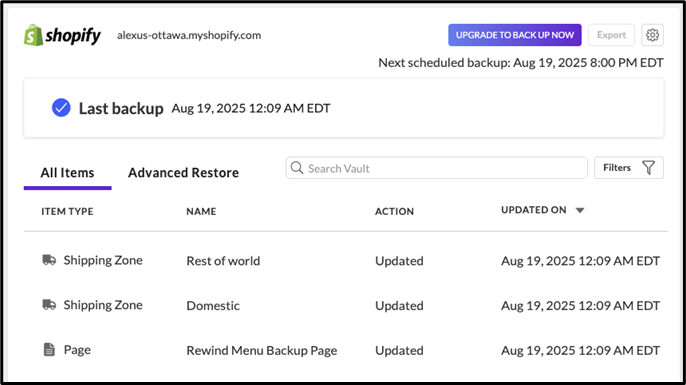686x385 pixels.
Task: Click the Export button
Action: tap(611, 35)
